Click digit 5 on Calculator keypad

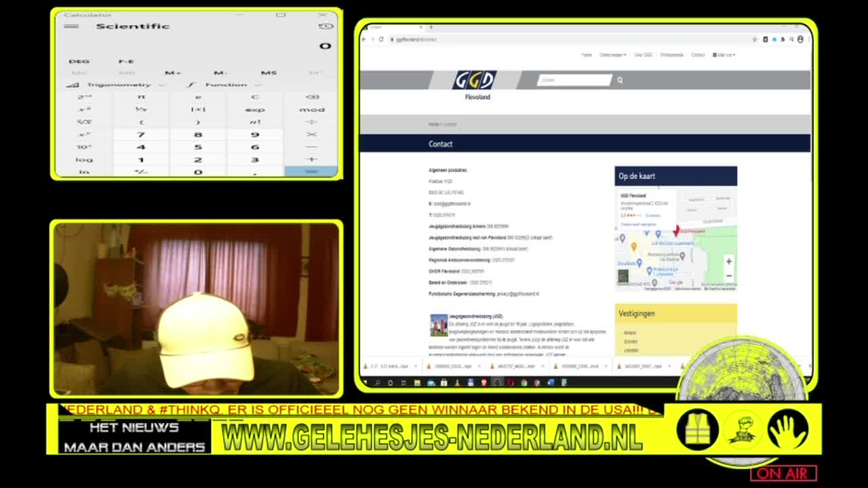[198, 147]
